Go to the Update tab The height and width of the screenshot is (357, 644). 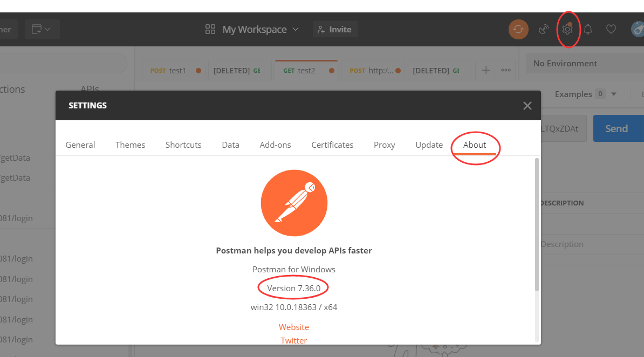(x=429, y=145)
